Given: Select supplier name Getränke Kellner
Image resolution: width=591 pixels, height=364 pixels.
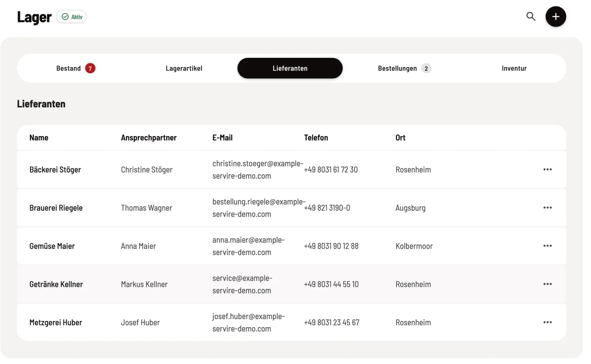Looking at the screenshot, I should pyautogui.click(x=56, y=284).
